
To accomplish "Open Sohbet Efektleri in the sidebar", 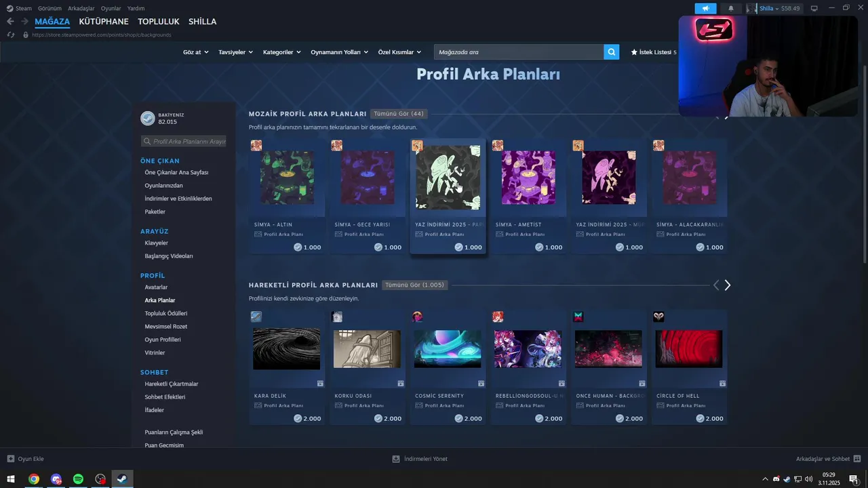I will (165, 397).
